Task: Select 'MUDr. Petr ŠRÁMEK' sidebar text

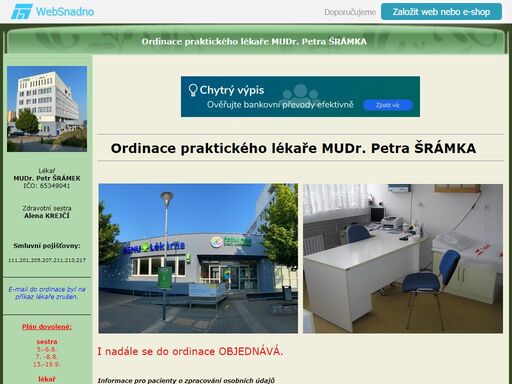Action: click(x=47, y=178)
